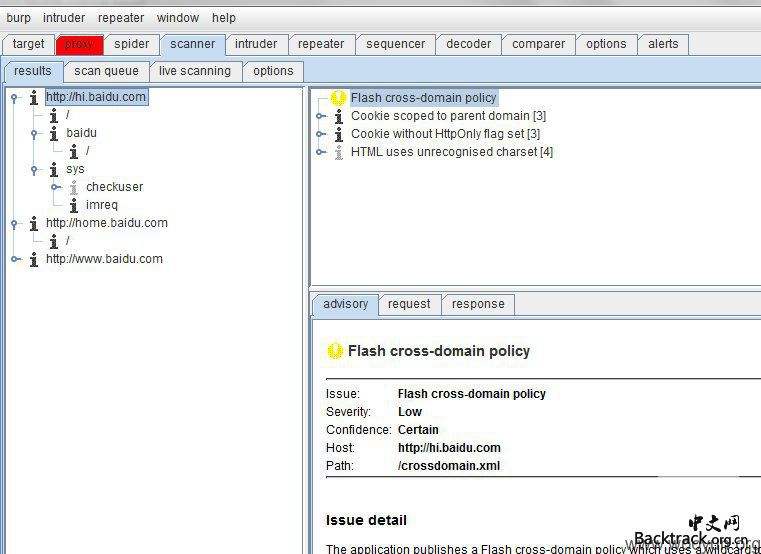
Task: Select Cookie without HttpOnly flag set [3]
Action: click(x=446, y=134)
